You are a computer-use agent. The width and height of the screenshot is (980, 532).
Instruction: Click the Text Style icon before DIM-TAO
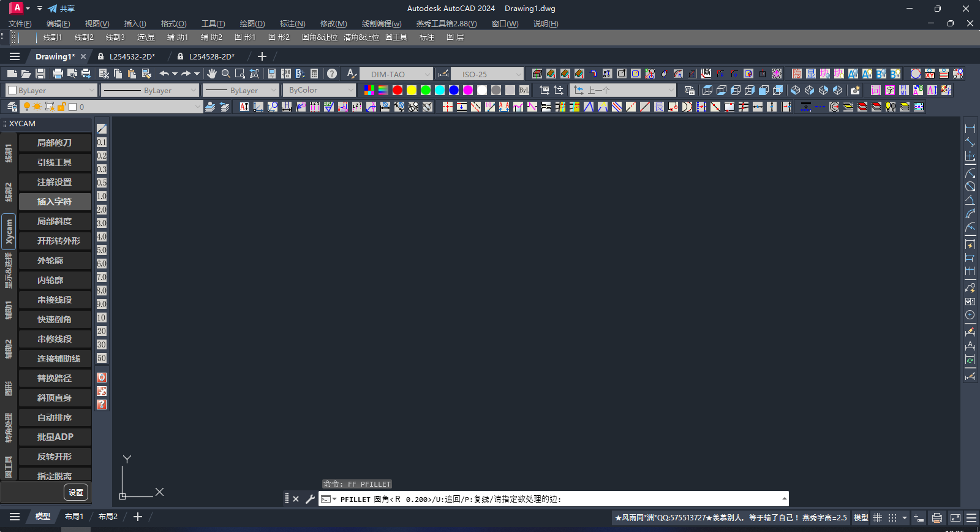pyautogui.click(x=352, y=74)
